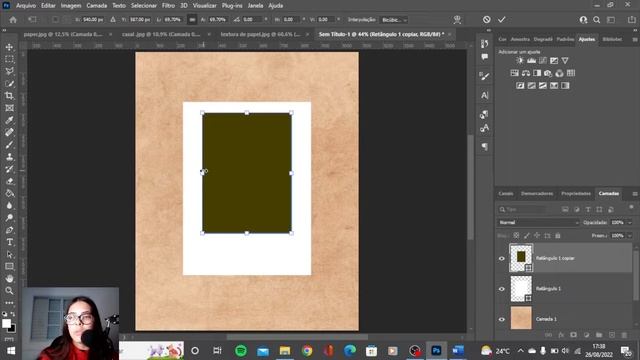Add a Levels adjustment
Image resolution: width=640 pixels, height=360 pixels.
pos(531,60)
